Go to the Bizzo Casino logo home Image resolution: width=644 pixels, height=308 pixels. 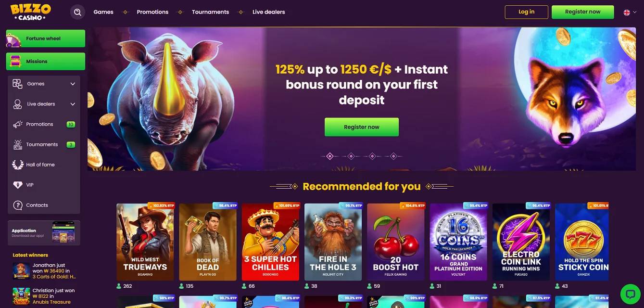(30, 12)
